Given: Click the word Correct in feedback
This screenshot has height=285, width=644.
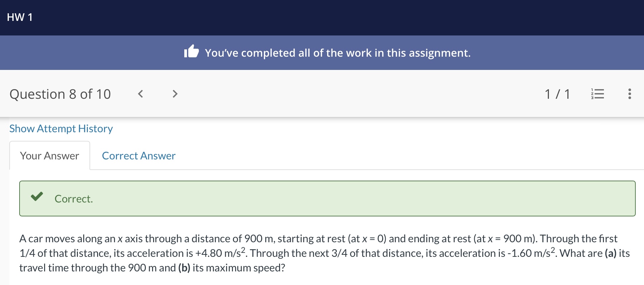Looking at the screenshot, I should click(74, 199).
